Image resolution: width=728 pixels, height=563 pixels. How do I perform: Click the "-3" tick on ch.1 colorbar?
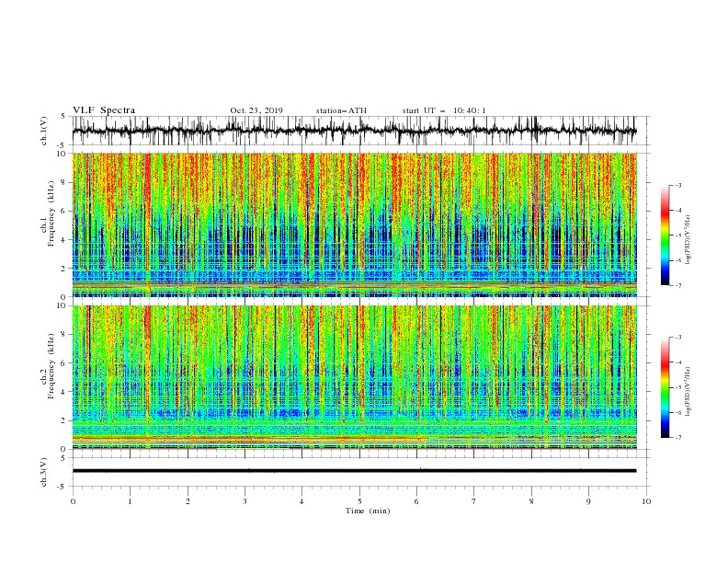[678, 186]
